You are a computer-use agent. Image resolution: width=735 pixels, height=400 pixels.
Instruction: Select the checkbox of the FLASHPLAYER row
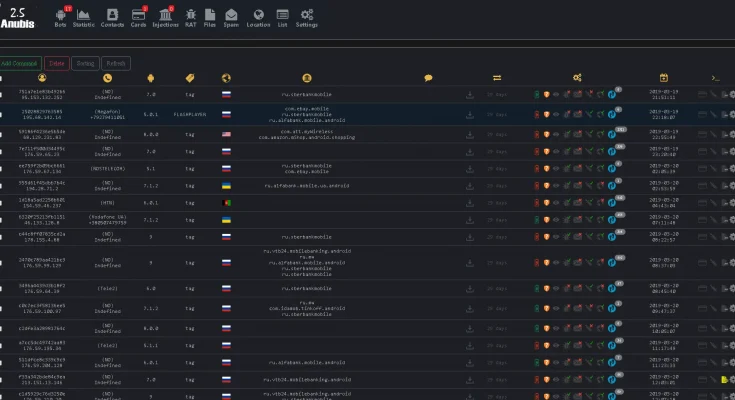coord(3,113)
